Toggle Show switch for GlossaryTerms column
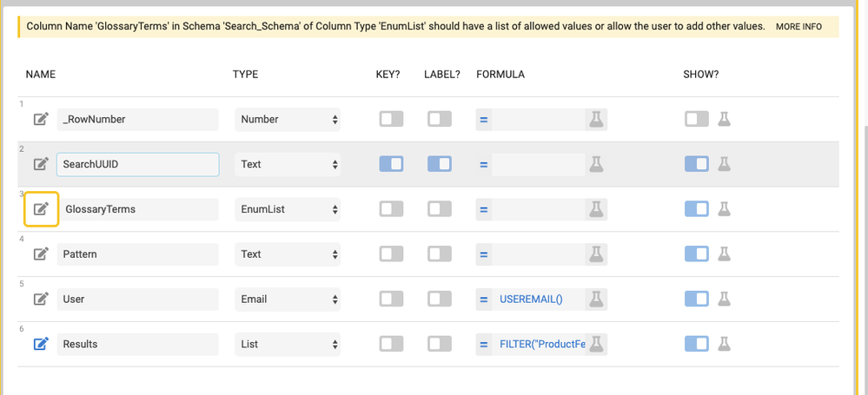Viewport: 868px width, 395px height. [697, 209]
